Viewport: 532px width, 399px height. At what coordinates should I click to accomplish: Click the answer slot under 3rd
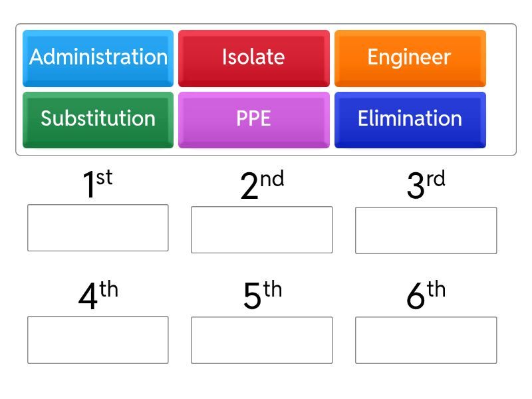[426, 230]
